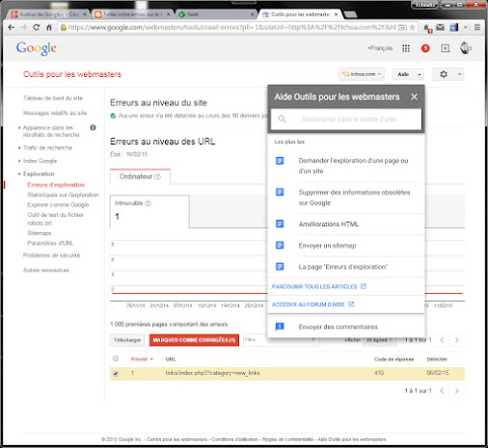
Task: Click the Filtre input field
Action: [282, 340]
